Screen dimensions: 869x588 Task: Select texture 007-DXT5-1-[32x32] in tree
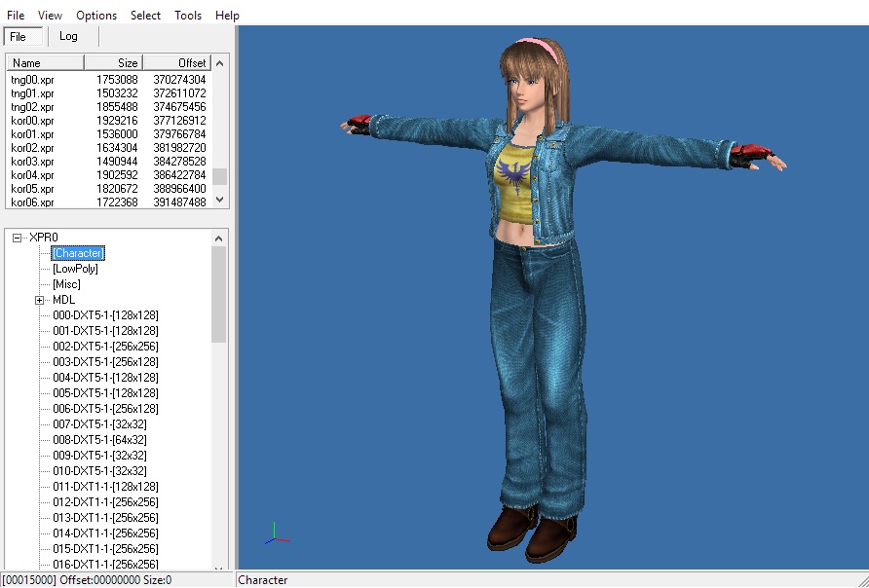pos(99,424)
